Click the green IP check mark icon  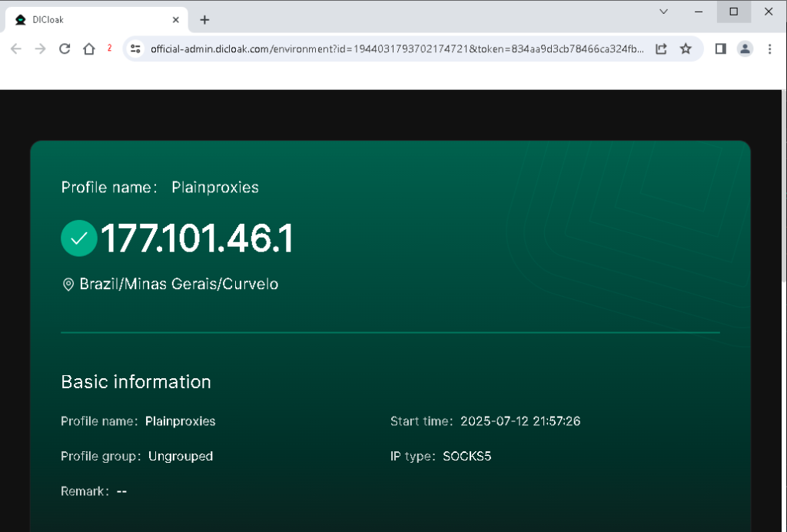click(79, 238)
